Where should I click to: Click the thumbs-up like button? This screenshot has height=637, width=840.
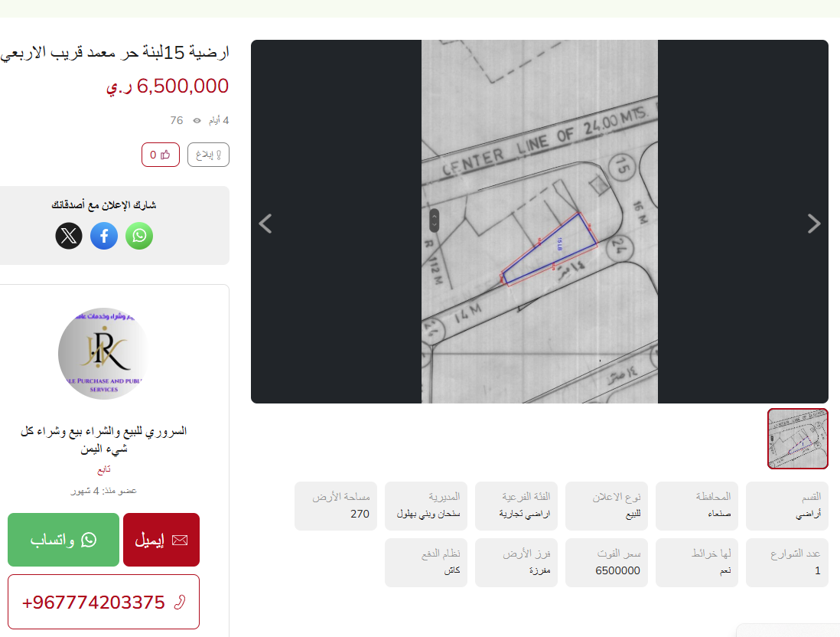pos(160,155)
